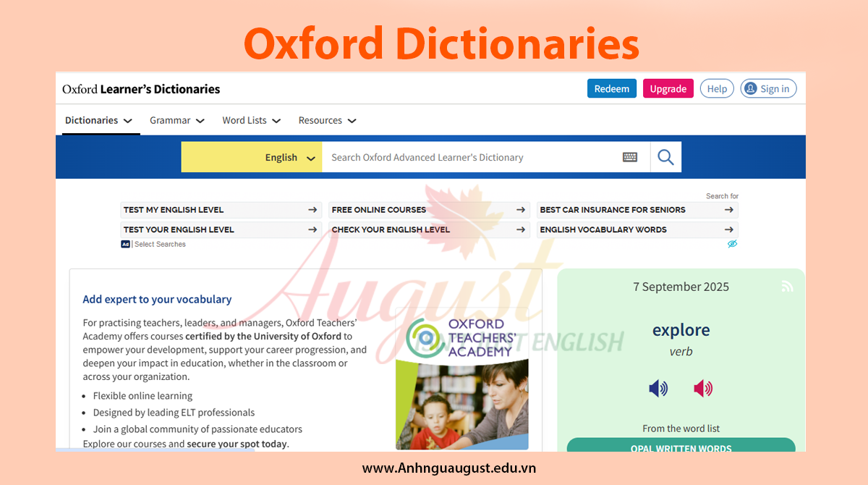Open the on-screen keyboard icon
The width and height of the screenshot is (868, 485).
tap(630, 157)
